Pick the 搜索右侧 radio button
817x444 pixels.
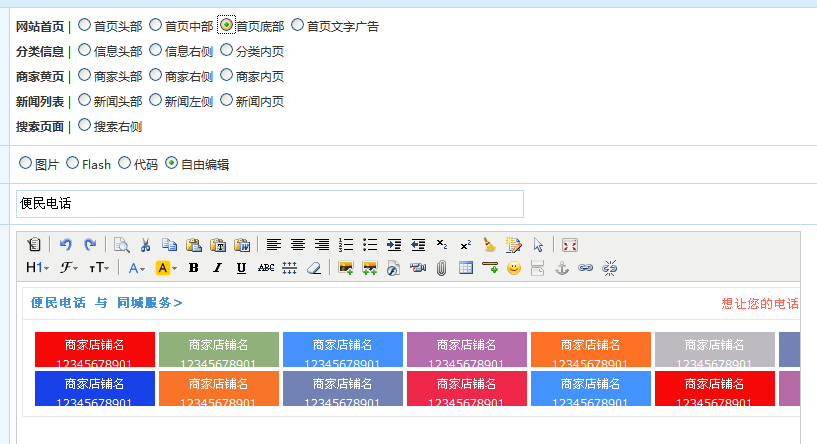tap(84, 126)
